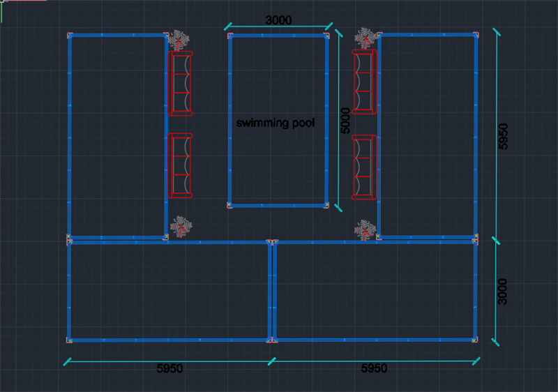The height and width of the screenshot is (392, 558).
Task: Select the lower sofa right of the pool
Action: (x=364, y=167)
